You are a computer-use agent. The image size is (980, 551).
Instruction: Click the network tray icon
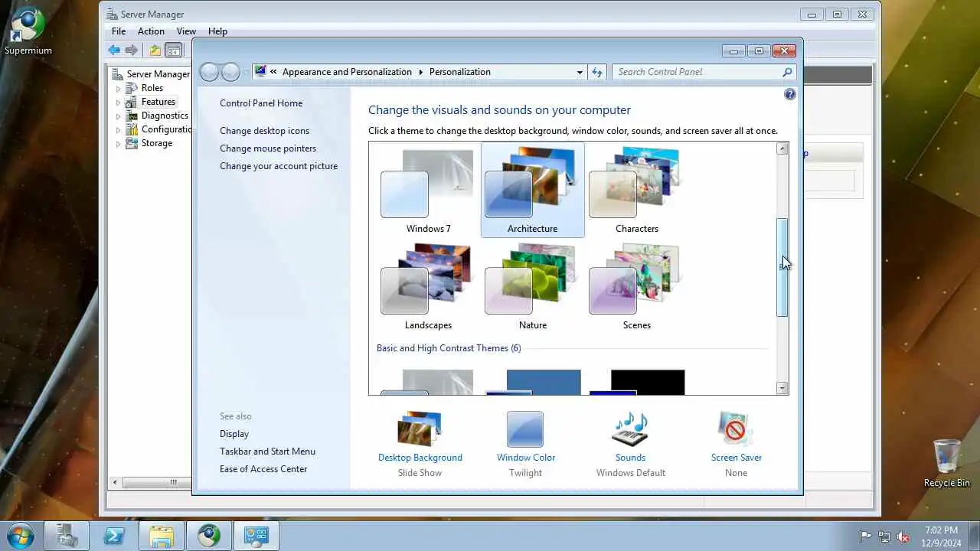pyautogui.click(x=884, y=536)
